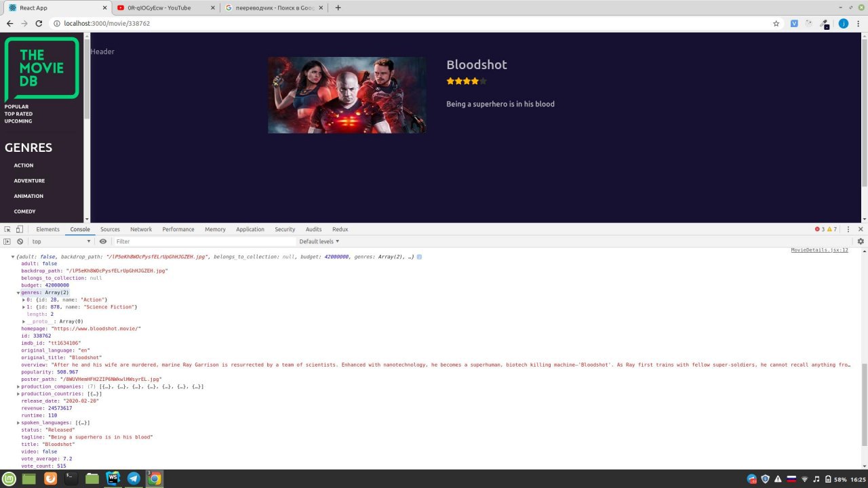The image size is (868, 488).
Task: Switch to the Sources tab
Action: pos(110,229)
